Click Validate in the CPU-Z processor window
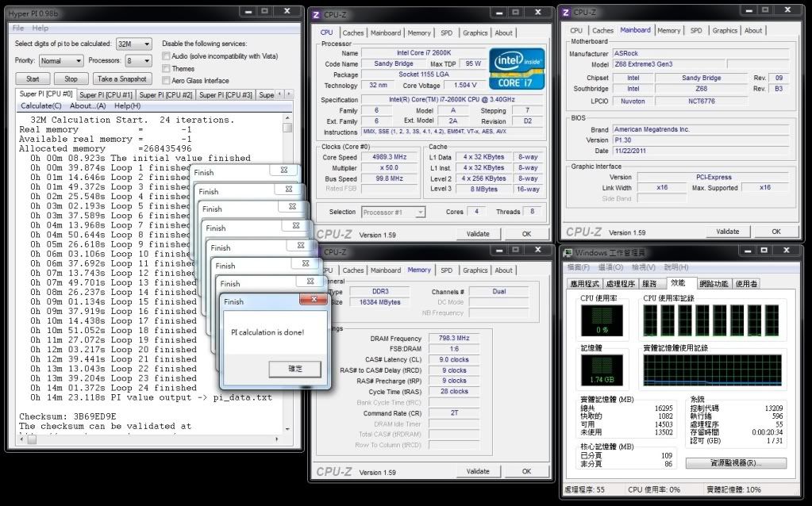Image resolution: width=812 pixels, height=506 pixels. [x=478, y=234]
